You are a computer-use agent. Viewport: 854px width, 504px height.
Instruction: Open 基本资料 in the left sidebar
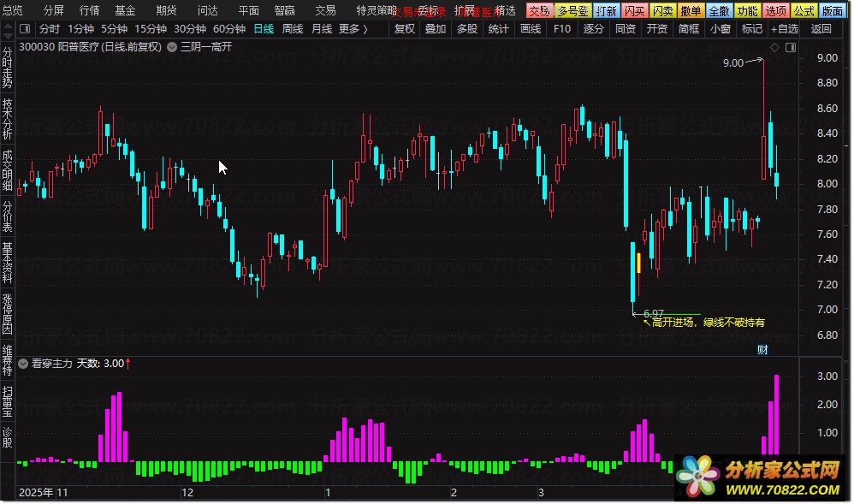7,263
